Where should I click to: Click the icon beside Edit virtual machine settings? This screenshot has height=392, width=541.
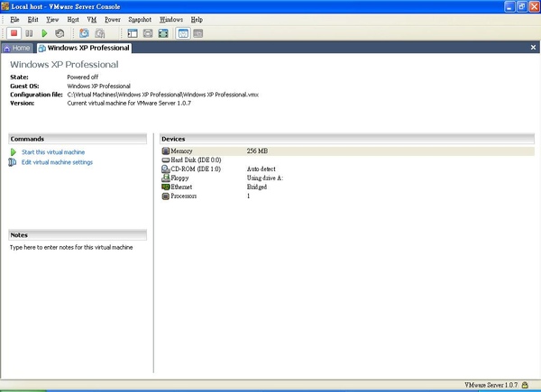[13, 162]
